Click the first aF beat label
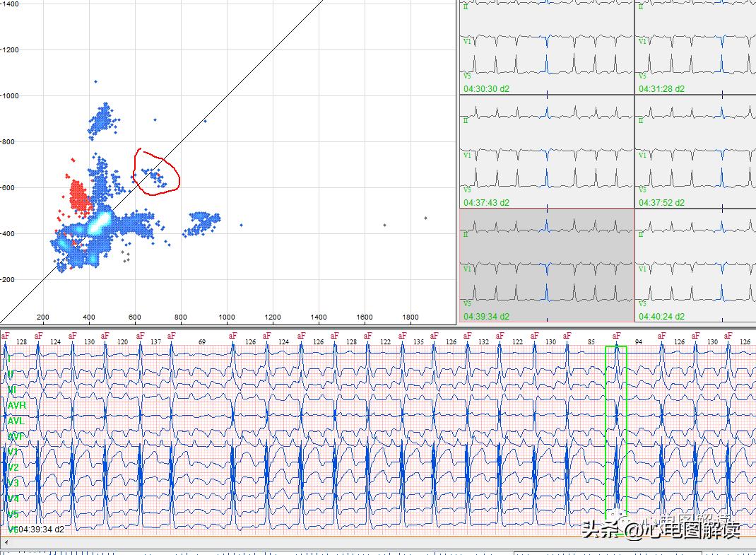 click(x=6, y=336)
